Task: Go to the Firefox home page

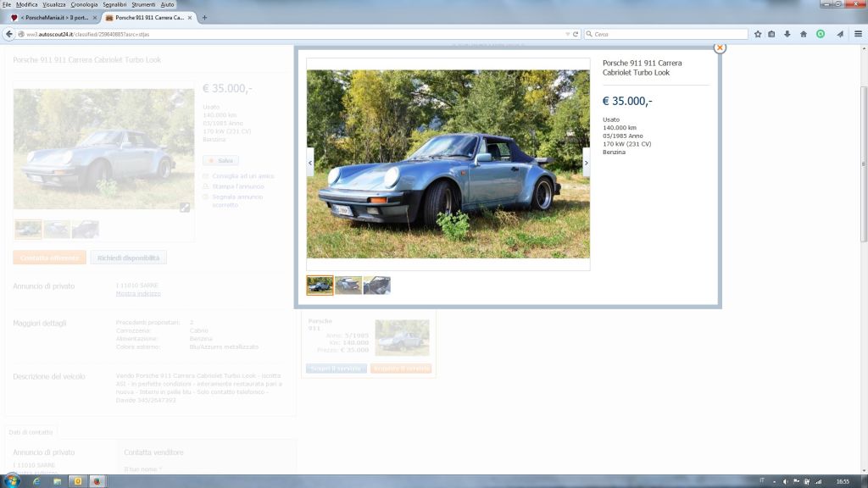Action: pyautogui.click(x=804, y=34)
